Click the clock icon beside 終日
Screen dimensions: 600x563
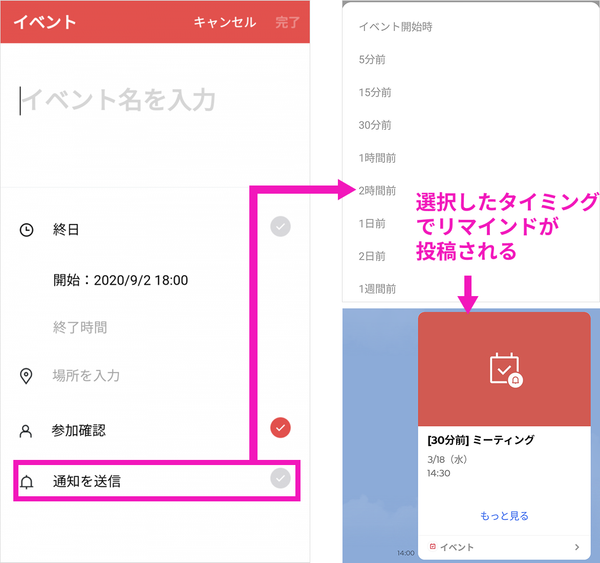[x=26, y=230]
